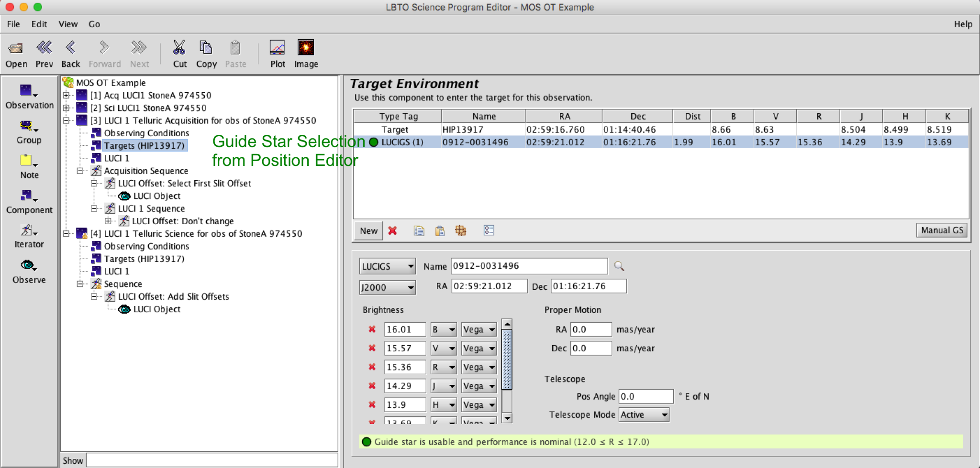This screenshot has width=980, height=468.
Task: Collapse the Acquisition Sequence node
Action: [x=80, y=171]
